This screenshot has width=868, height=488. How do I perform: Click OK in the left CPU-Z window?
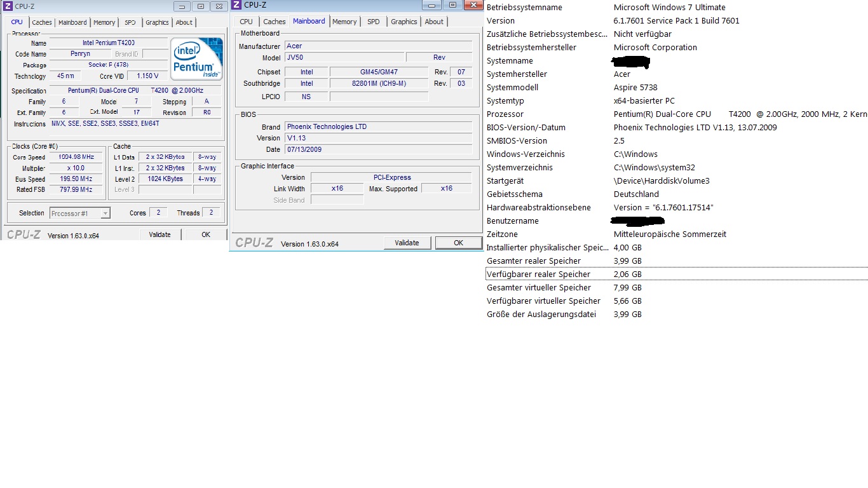click(206, 234)
